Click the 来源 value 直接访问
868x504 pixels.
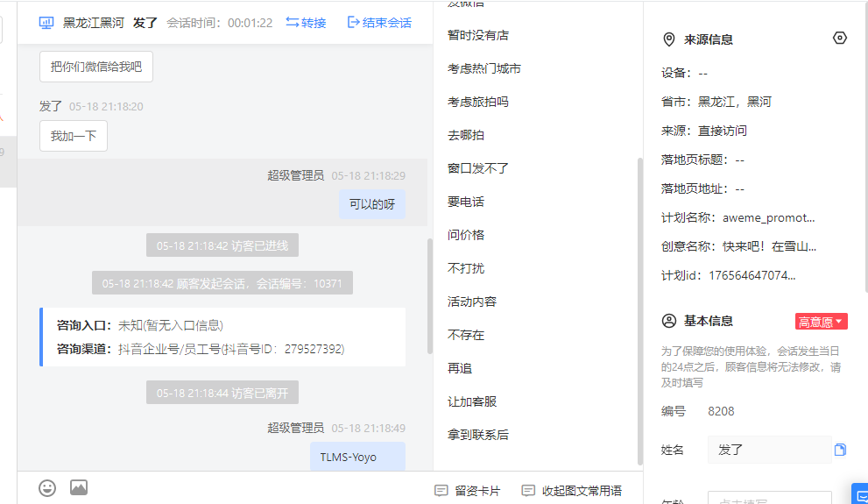(722, 131)
